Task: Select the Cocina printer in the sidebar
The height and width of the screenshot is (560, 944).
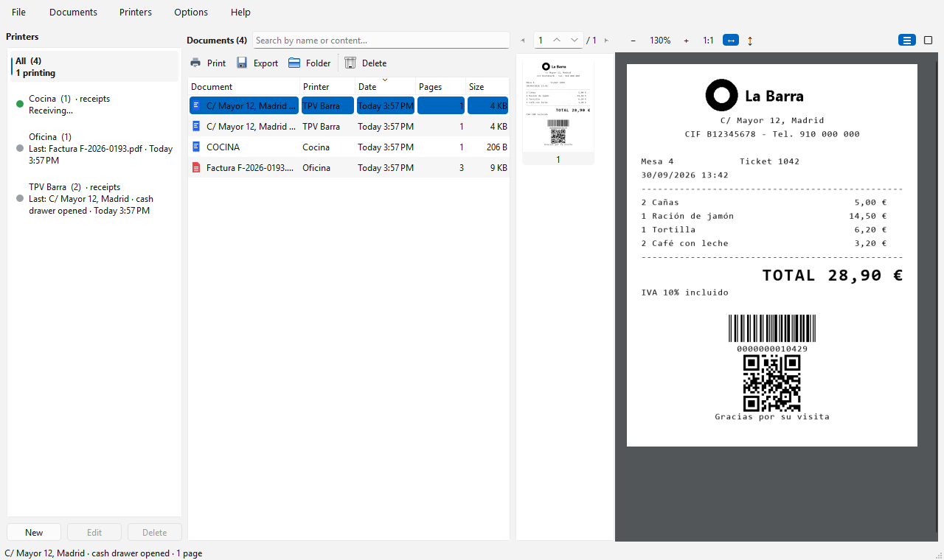Action: point(94,105)
